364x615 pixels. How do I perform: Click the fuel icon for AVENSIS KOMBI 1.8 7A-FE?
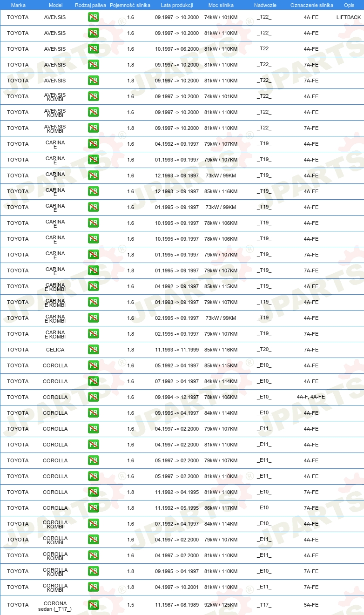point(93,128)
